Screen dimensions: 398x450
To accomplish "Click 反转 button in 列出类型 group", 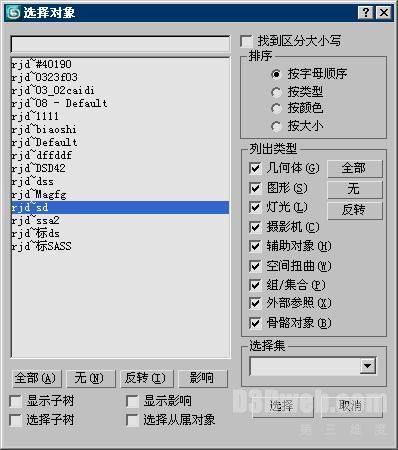I will [x=355, y=210].
